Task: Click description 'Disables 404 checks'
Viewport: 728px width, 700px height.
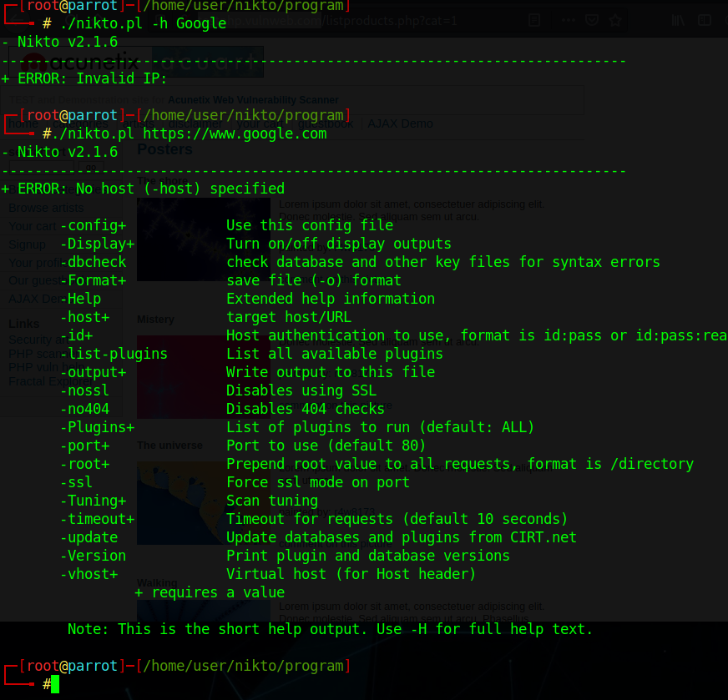Action: point(306,409)
